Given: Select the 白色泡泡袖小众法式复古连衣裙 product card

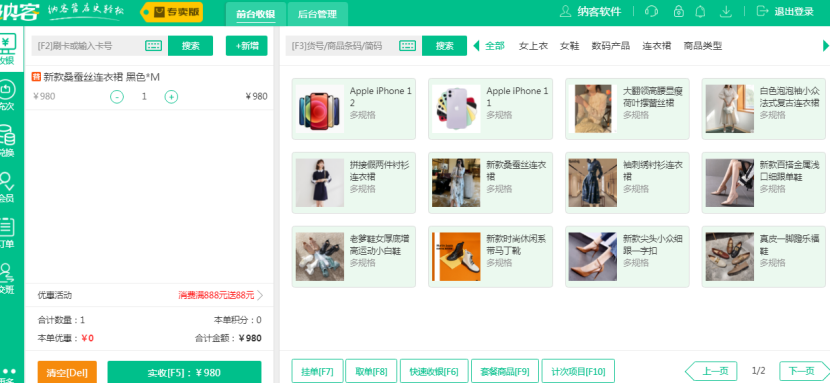Looking at the screenshot, I should click(x=764, y=109).
